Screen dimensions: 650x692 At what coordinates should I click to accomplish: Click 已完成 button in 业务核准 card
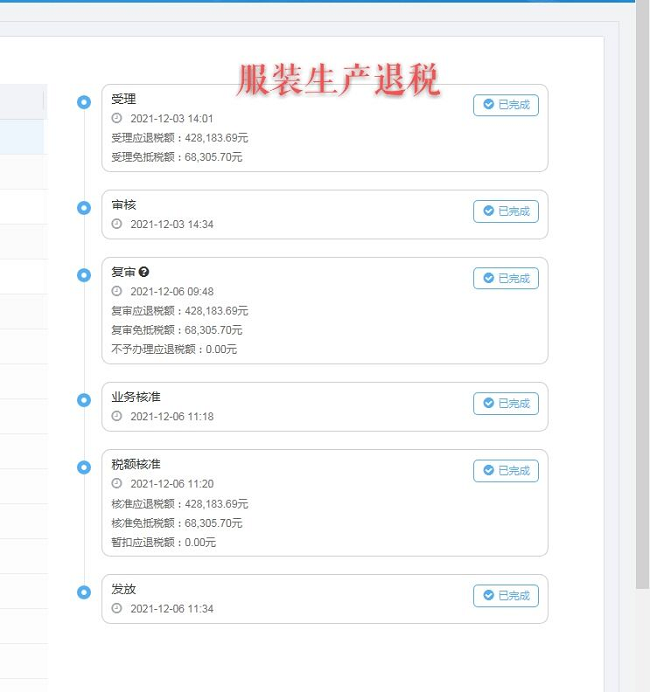(x=506, y=403)
